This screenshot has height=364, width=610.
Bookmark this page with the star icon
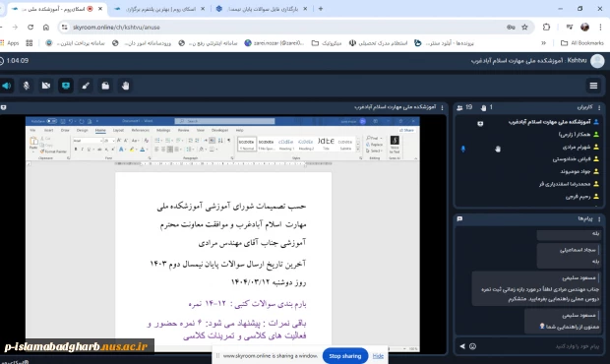point(524,27)
